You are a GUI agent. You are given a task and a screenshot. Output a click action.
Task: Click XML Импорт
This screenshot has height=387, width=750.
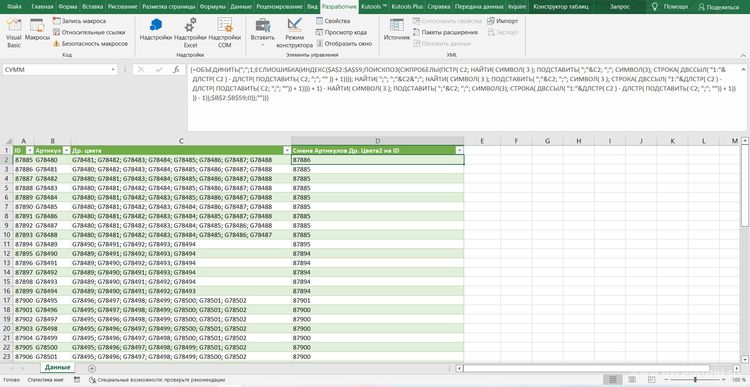(503, 21)
